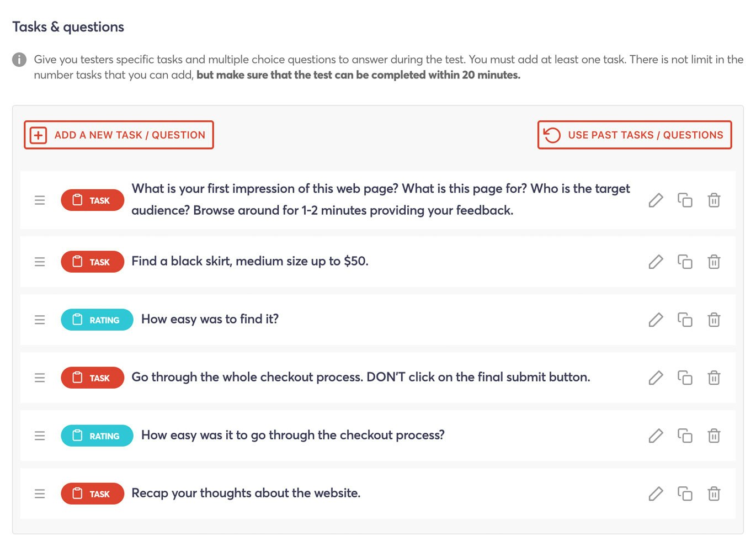The height and width of the screenshot is (552, 756).
Task: Click the drag handle of checkout rating row
Action: [40, 436]
